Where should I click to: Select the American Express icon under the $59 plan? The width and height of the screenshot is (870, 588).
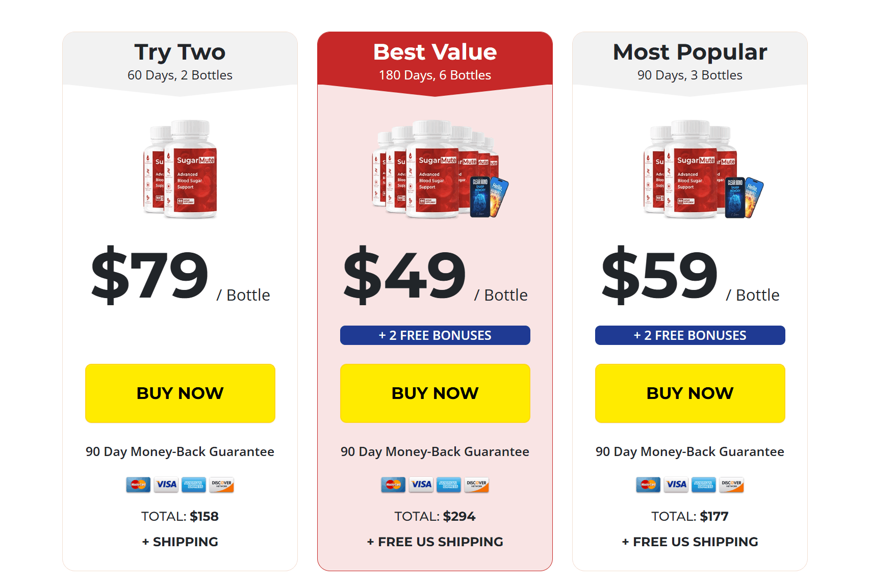704,485
